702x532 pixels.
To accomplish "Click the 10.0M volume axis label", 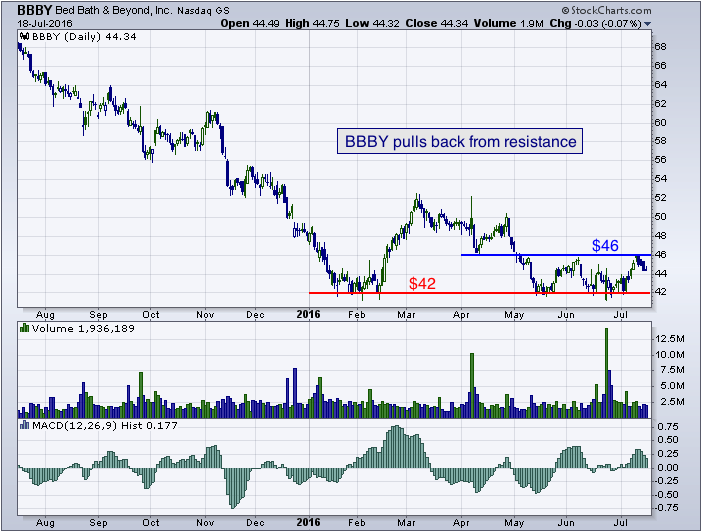I will click(670, 355).
